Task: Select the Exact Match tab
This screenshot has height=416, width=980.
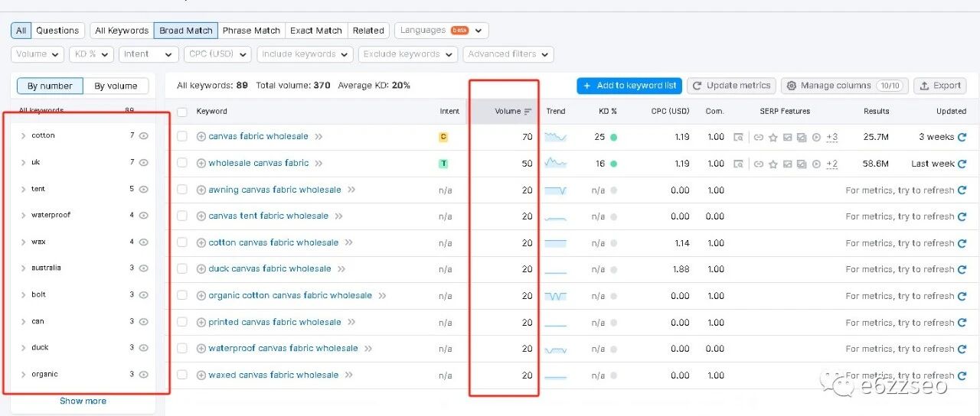Action: point(316,31)
